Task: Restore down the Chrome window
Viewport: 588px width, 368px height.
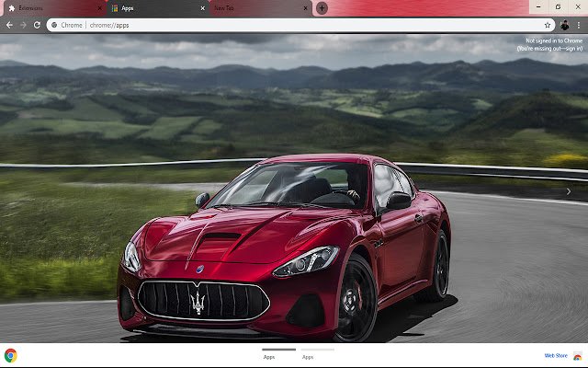Action: tap(559, 6)
